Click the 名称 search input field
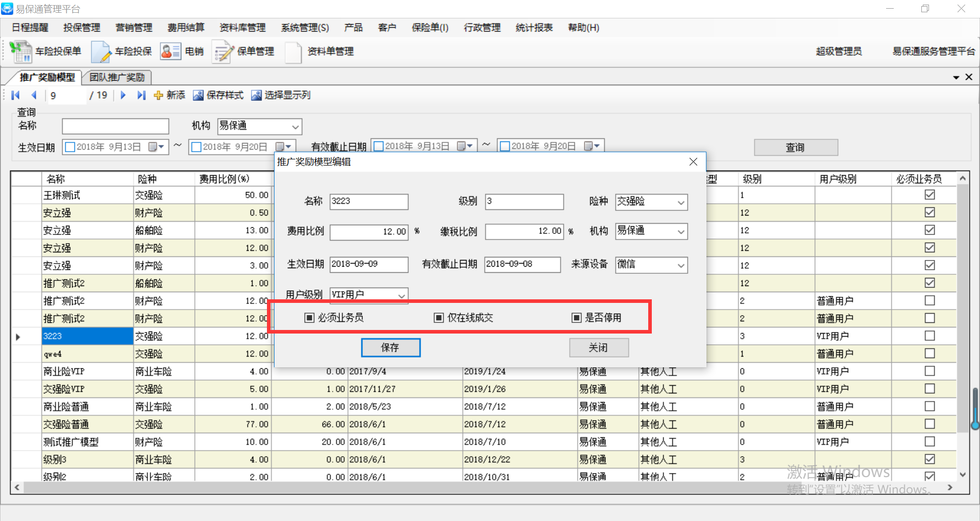Viewport: 980px width, 521px height. pos(115,126)
